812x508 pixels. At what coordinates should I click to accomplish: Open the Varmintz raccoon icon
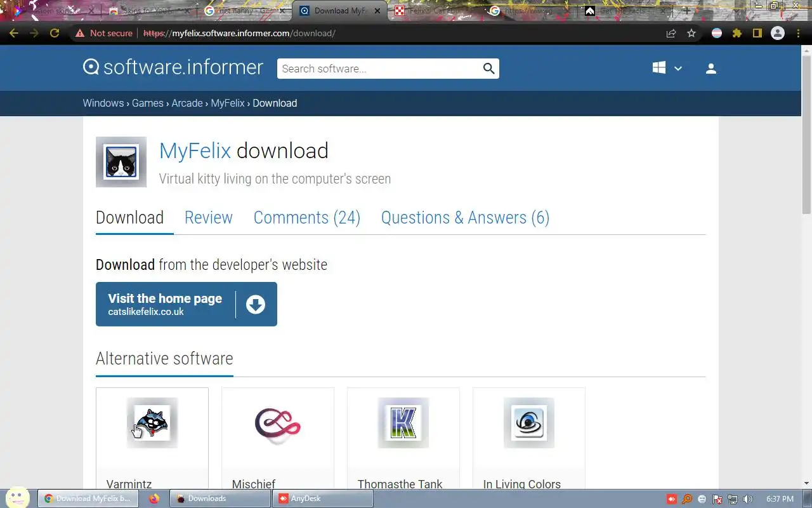[152, 423]
